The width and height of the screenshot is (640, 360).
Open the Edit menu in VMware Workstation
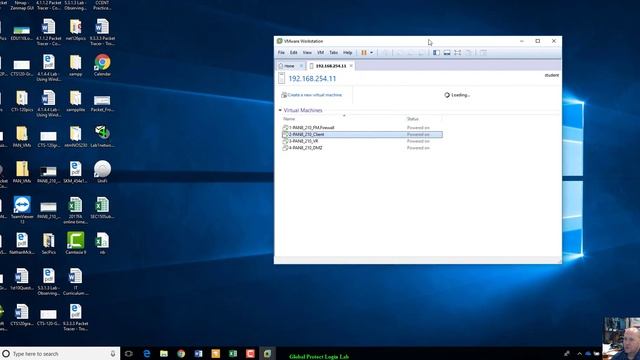click(x=293, y=53)
